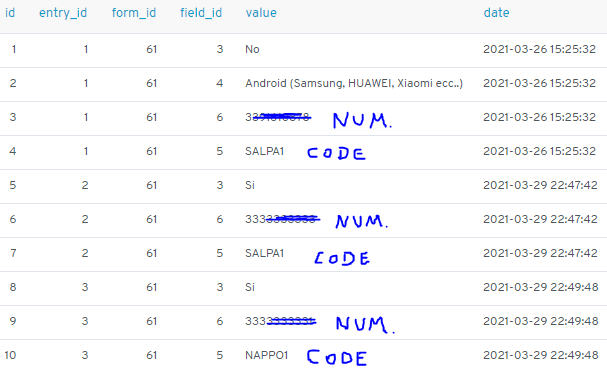This screenshot has height=371, width=607.
Task: Click entry_id value 3 in row id 10
Action: point(85,355)
